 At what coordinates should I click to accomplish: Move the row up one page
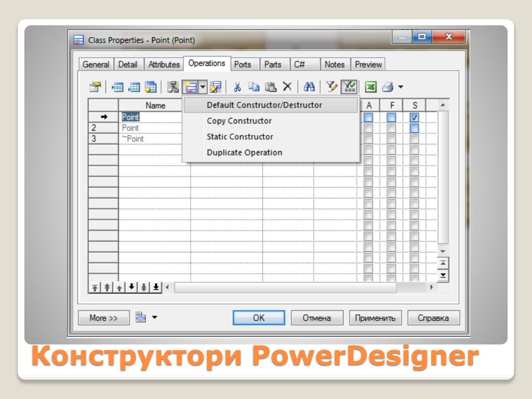point(107,288)
